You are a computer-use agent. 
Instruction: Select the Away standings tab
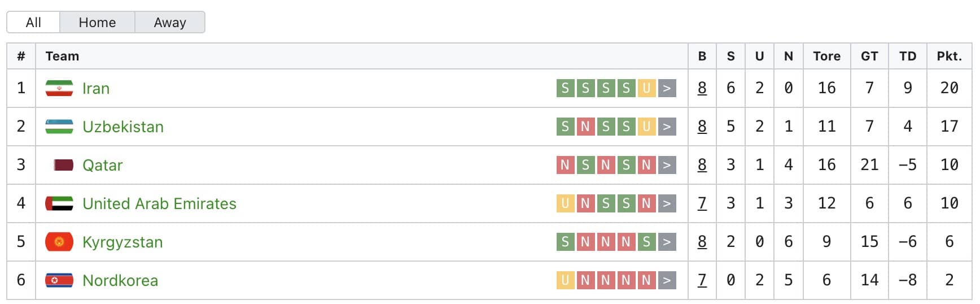tap(170, 23)
